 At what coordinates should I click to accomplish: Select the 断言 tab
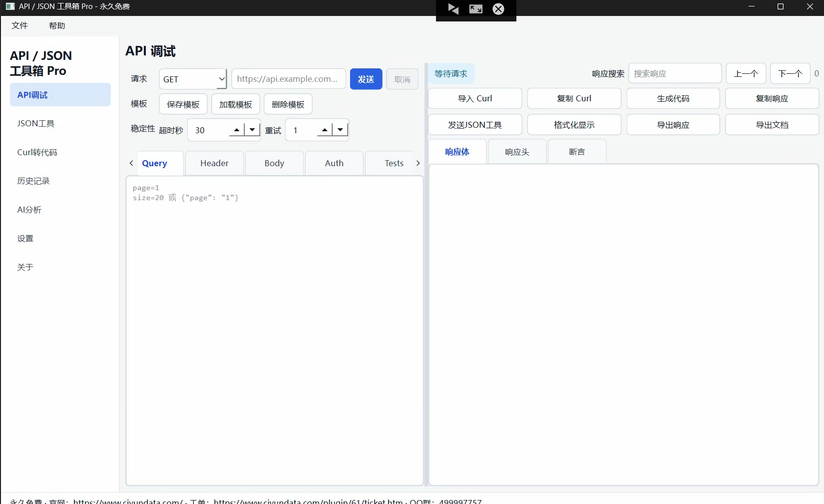[x=577, y=152]
